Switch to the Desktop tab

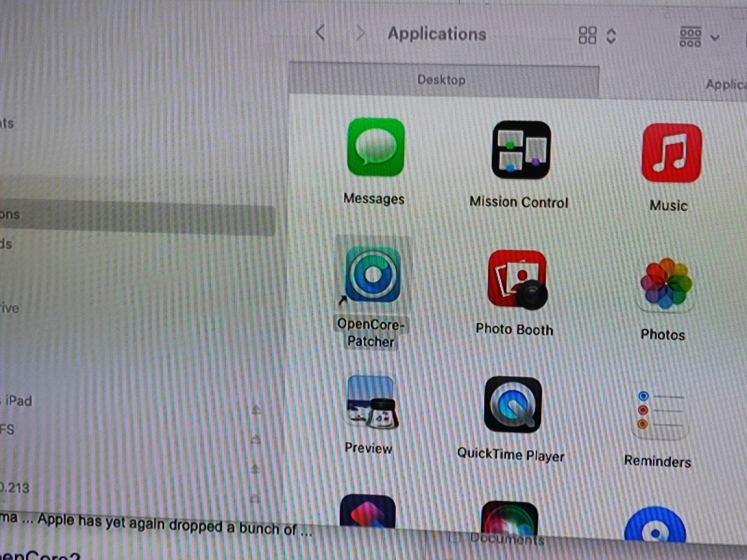443,80
